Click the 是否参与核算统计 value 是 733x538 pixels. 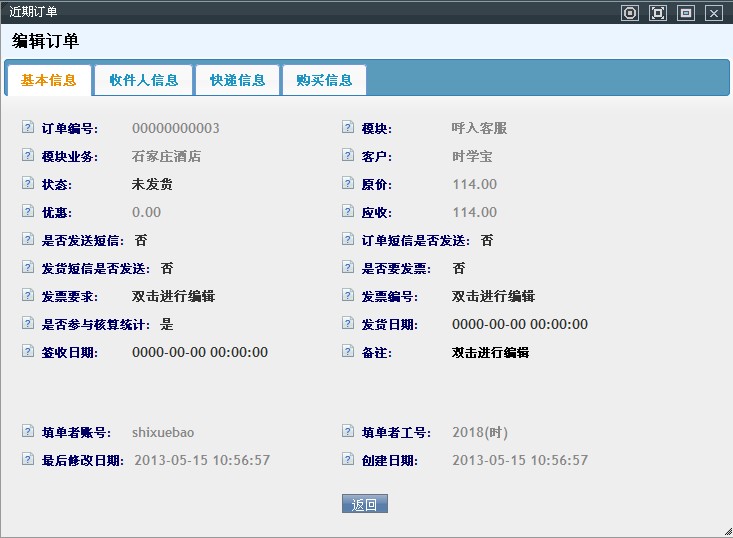(167, 324)
